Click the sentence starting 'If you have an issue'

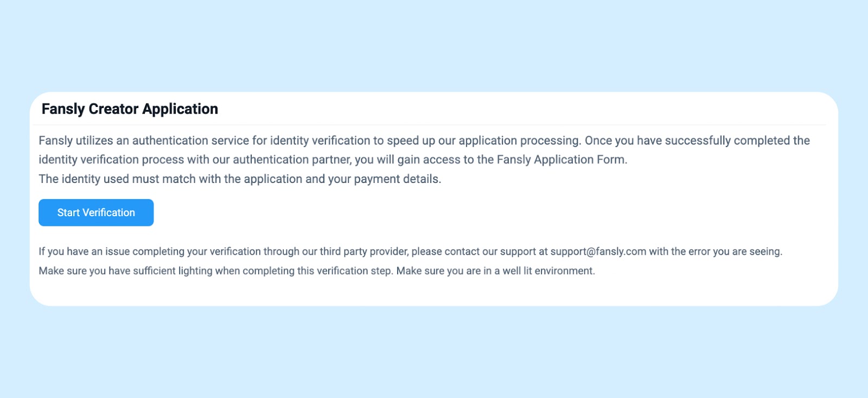coord(410,251)
